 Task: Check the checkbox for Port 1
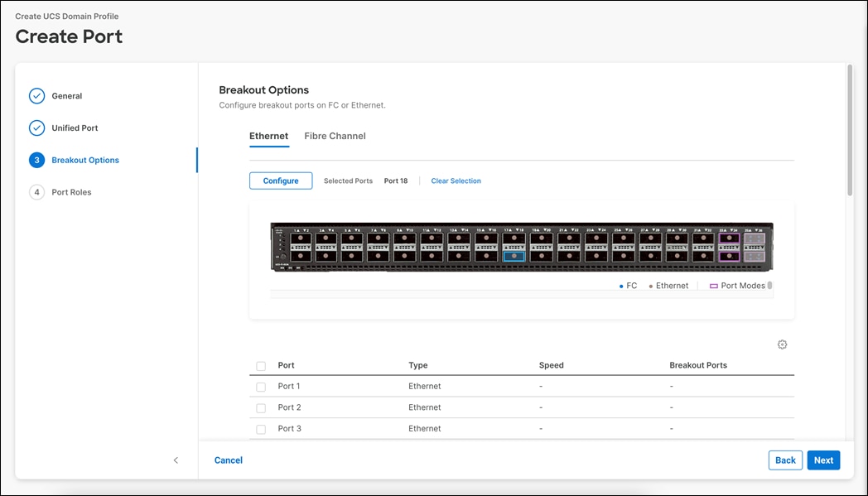coord(261,386)
